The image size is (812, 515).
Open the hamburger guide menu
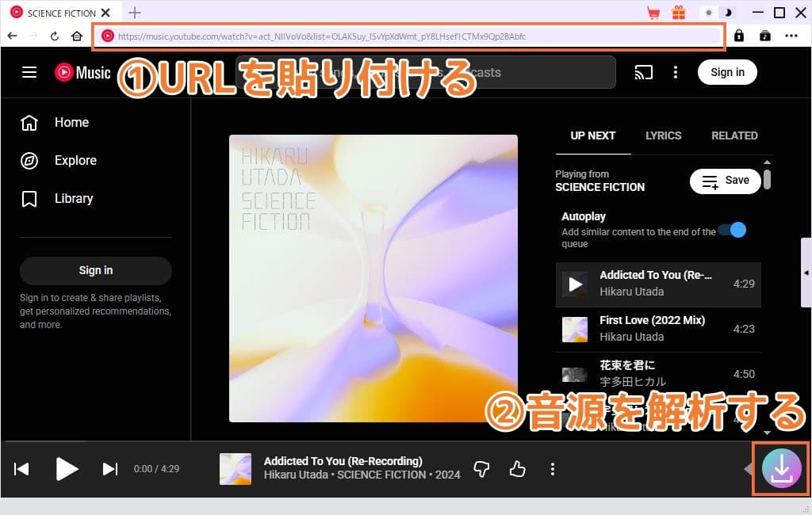point(29,72)
